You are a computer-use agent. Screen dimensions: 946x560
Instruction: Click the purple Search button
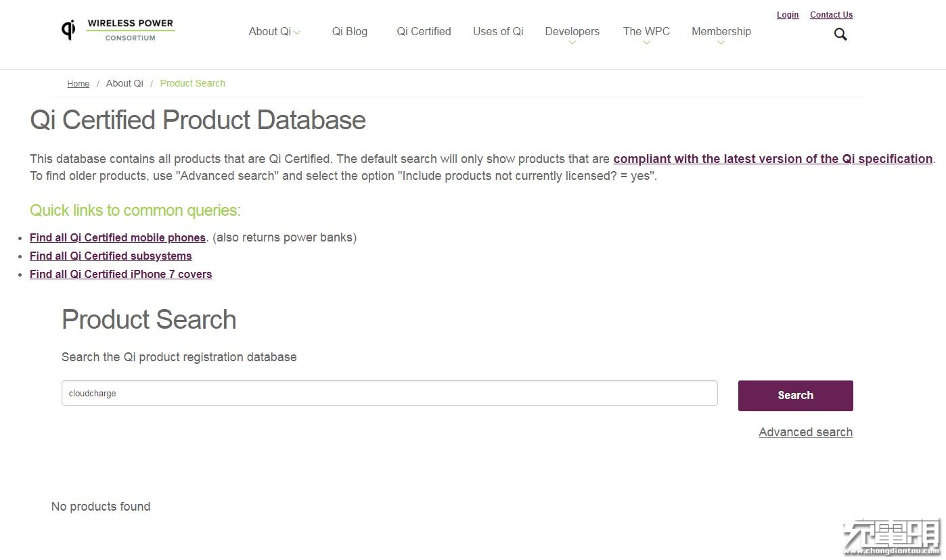point(796,396)
